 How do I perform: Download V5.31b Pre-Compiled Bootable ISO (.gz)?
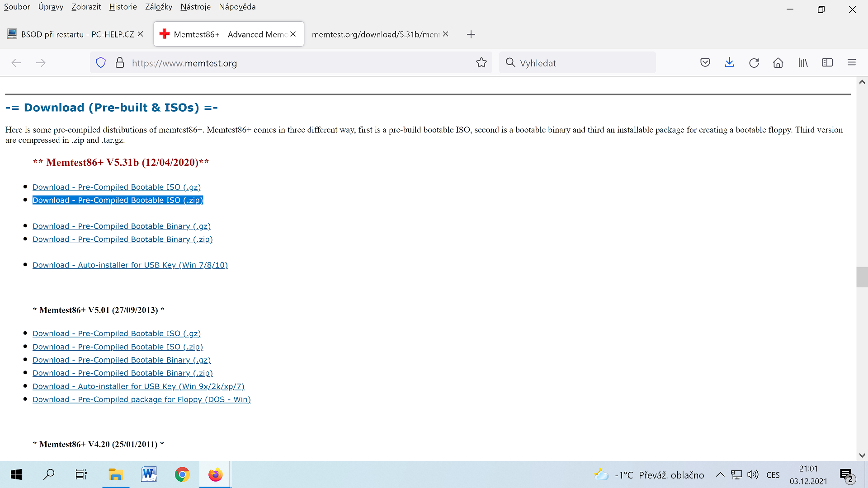point(117,187)
